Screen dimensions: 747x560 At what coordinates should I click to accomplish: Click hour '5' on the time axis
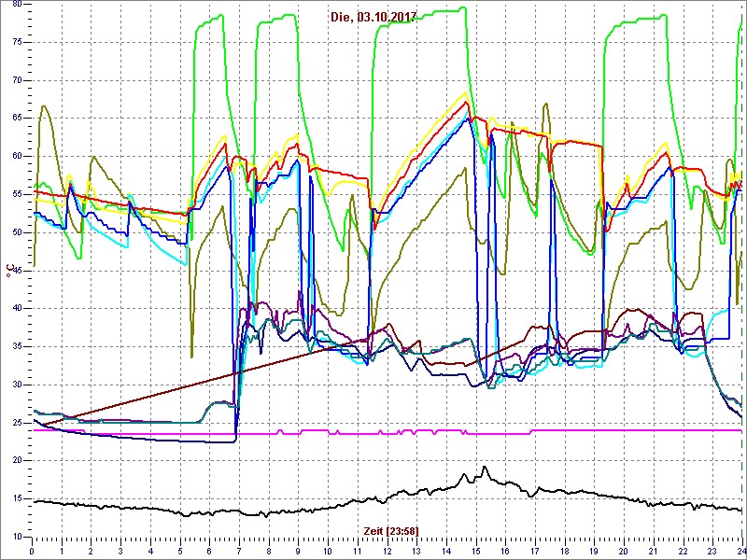coord(180,550)
